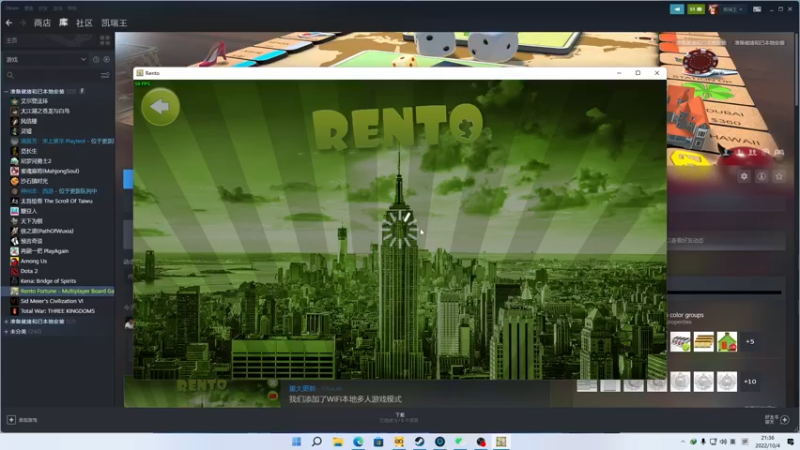Screen dimensions: 800x450
Task: Click the Dota 2 game icon
Action: pos(15,271)
